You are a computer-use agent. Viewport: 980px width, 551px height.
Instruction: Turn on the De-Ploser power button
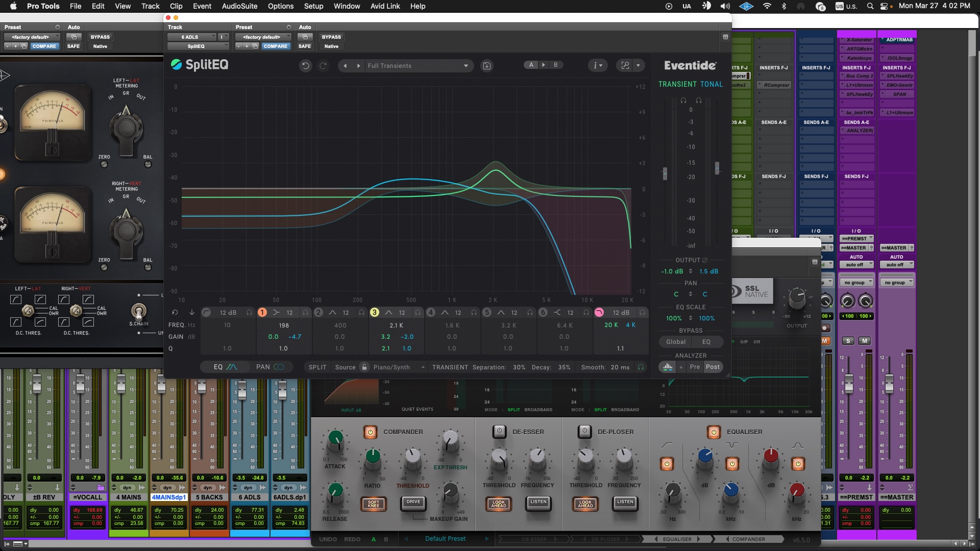585,432
